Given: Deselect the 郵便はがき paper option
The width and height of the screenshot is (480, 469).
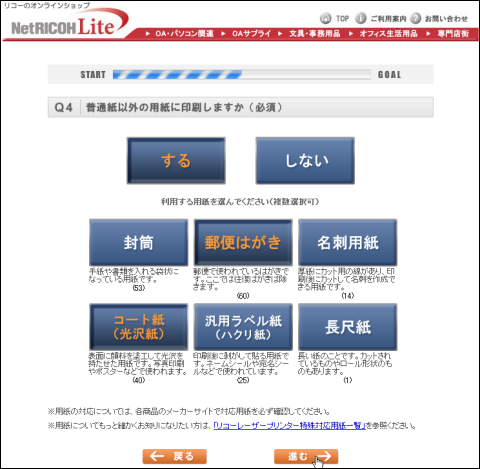Looking at the screenshot, I should [243, 242].
